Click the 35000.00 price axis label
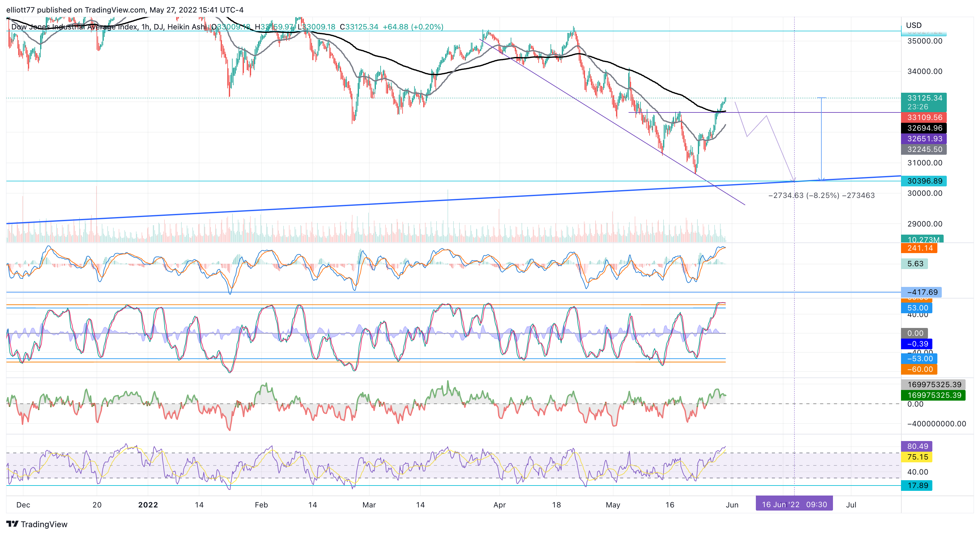980x535 pixels. point(925,41)
